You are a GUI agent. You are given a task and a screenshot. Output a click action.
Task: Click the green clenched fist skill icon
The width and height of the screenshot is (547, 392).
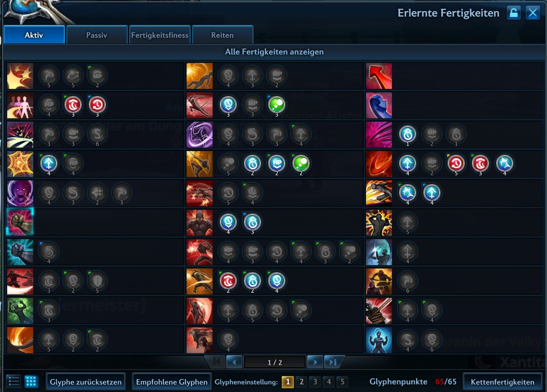point(20,223)
